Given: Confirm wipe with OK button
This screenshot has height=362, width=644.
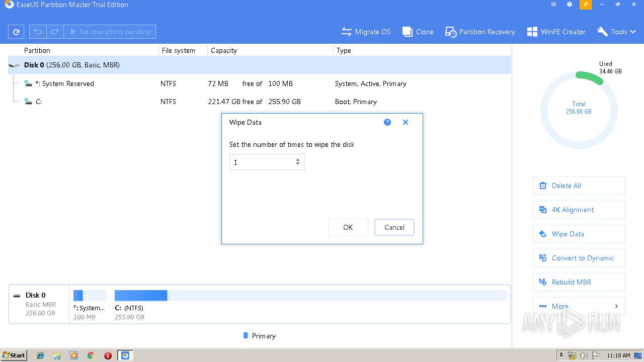Looking at the screenshot, I should click(x=348, y=227).
